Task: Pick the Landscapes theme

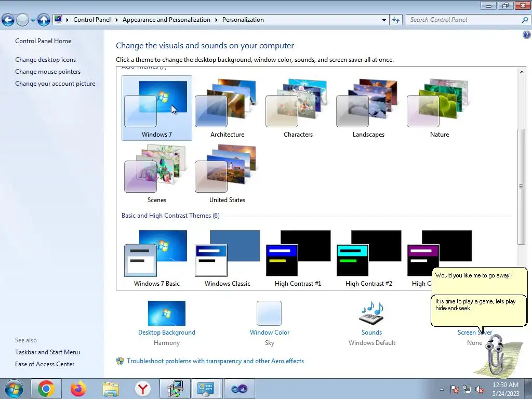Action: click(368, 108)
